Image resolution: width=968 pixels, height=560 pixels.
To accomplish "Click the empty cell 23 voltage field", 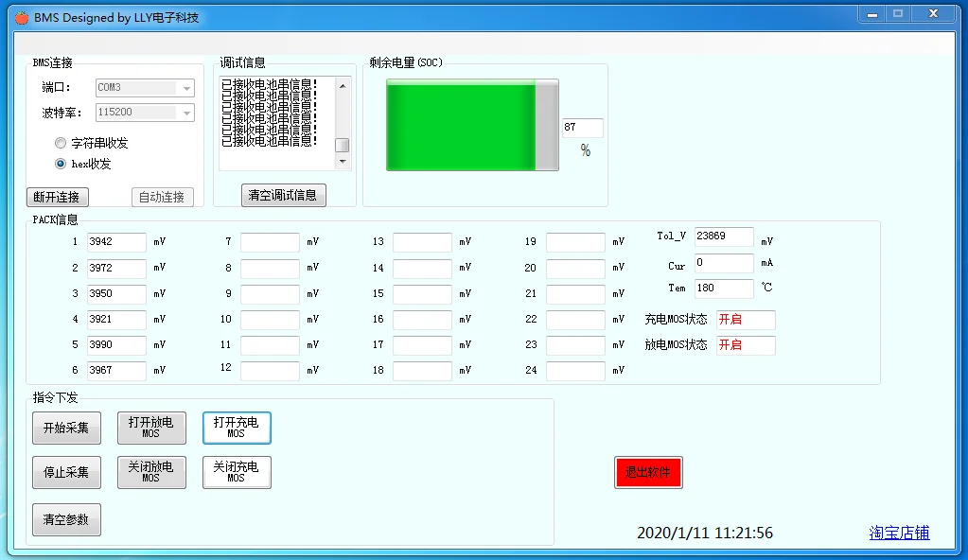I will 575,345.
